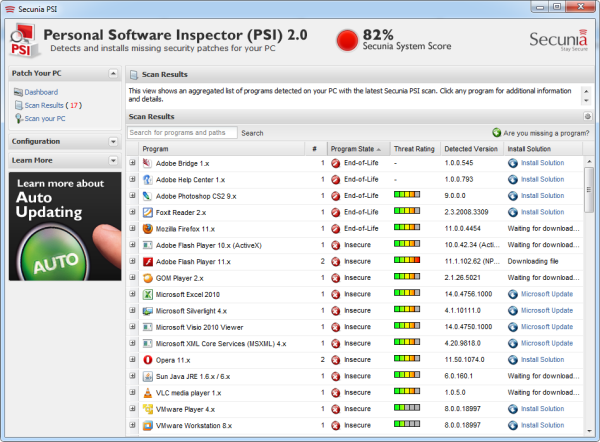Sort by the Detected Version column header
The image size is (600, 442).
(471, 149)
